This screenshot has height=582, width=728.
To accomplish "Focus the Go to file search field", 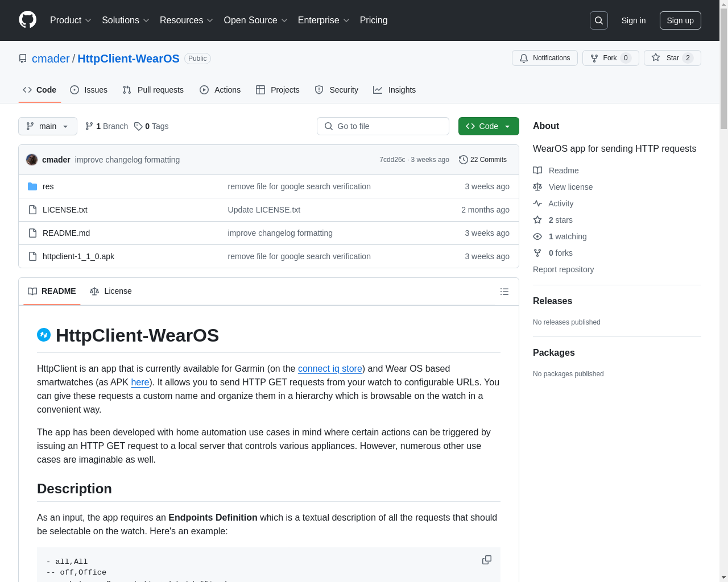I will point(383,126).
